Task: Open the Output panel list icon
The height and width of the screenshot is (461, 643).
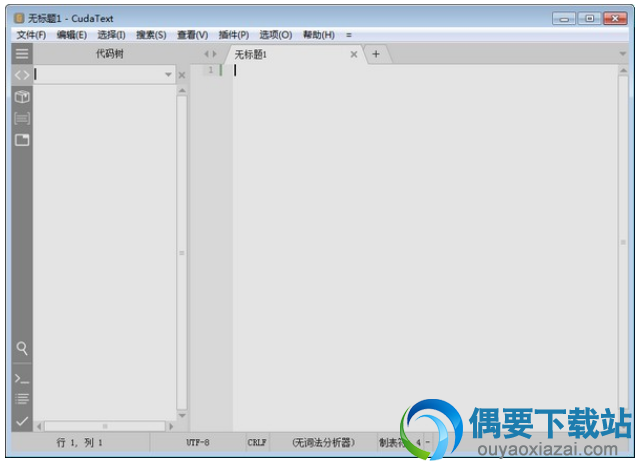Action: pyautogui.click(x=22, y=399)
